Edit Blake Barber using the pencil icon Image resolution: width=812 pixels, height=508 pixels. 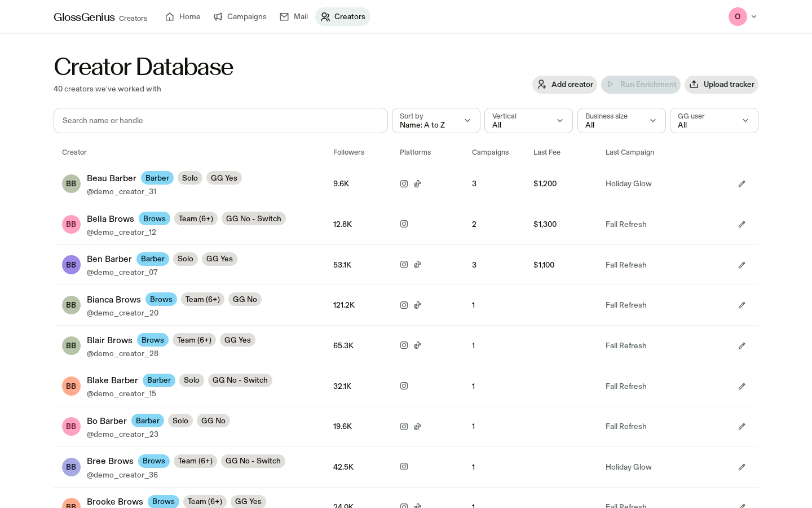pos(742,387)
